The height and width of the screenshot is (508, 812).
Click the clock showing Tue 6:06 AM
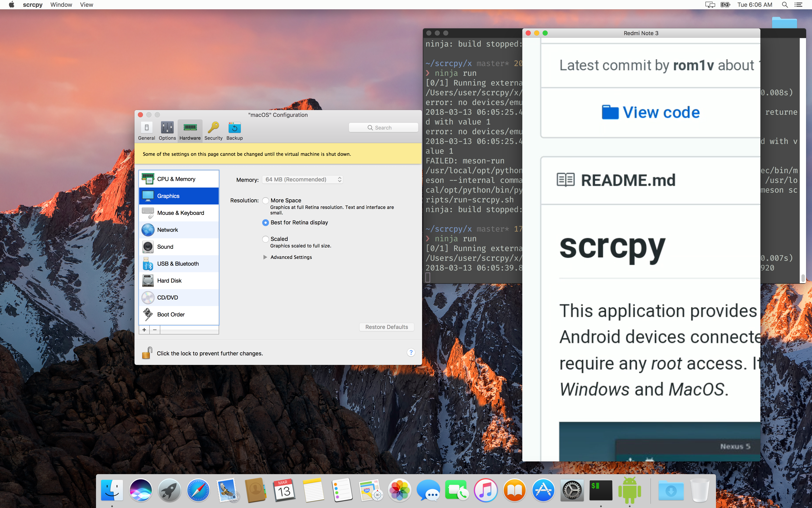pyautogui.click(x=755, y=5)
